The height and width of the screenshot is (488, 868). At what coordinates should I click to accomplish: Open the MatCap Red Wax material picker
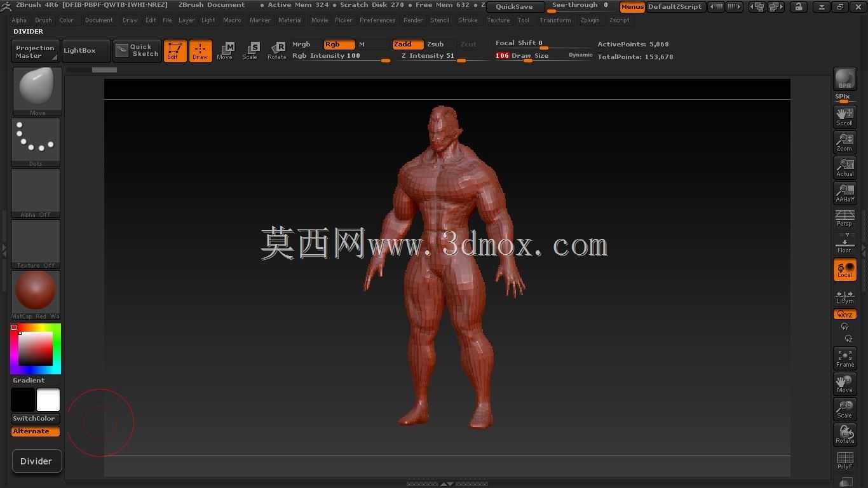point(36,294)
